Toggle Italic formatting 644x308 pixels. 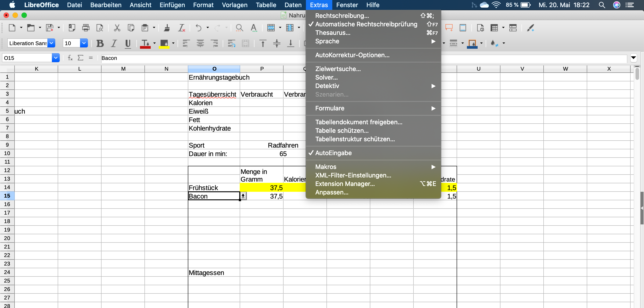[x=114, y=43]
